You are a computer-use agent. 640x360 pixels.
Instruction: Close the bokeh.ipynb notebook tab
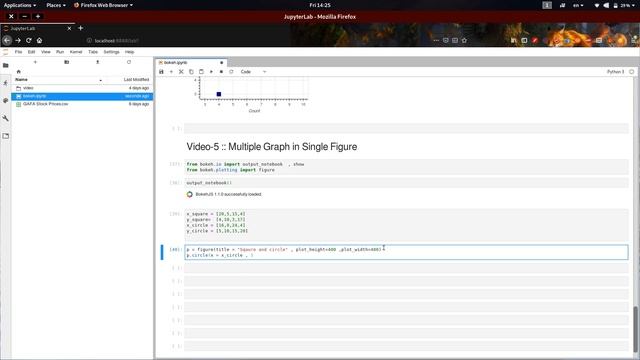point(222,62)
